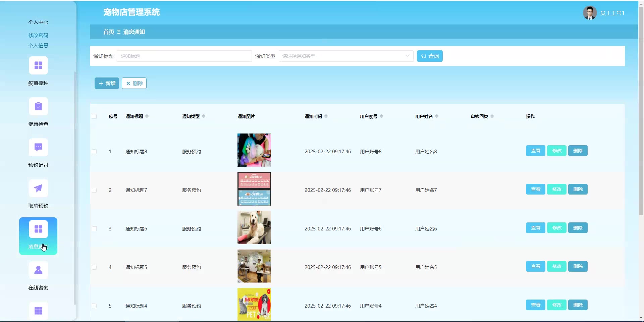The height and width of the screenshot is (322, 644).
Task: Click the 查询 search button
Action: pos(430,56)
